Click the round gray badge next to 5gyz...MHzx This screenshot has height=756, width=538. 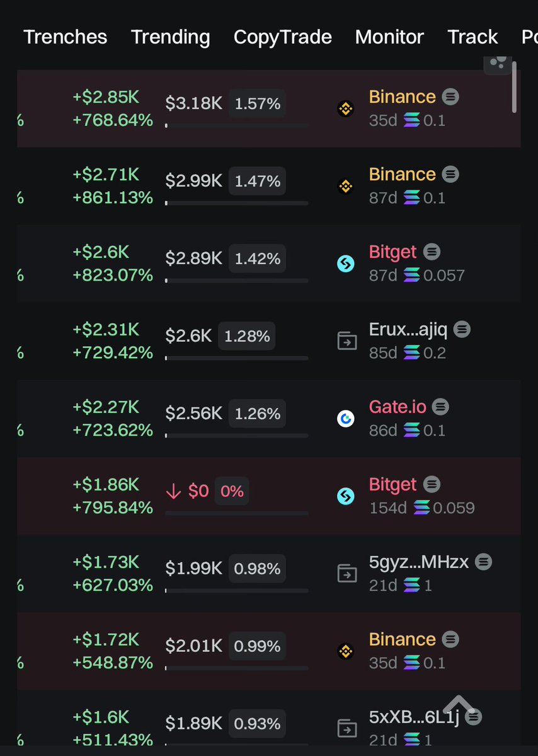click(483, 562)
